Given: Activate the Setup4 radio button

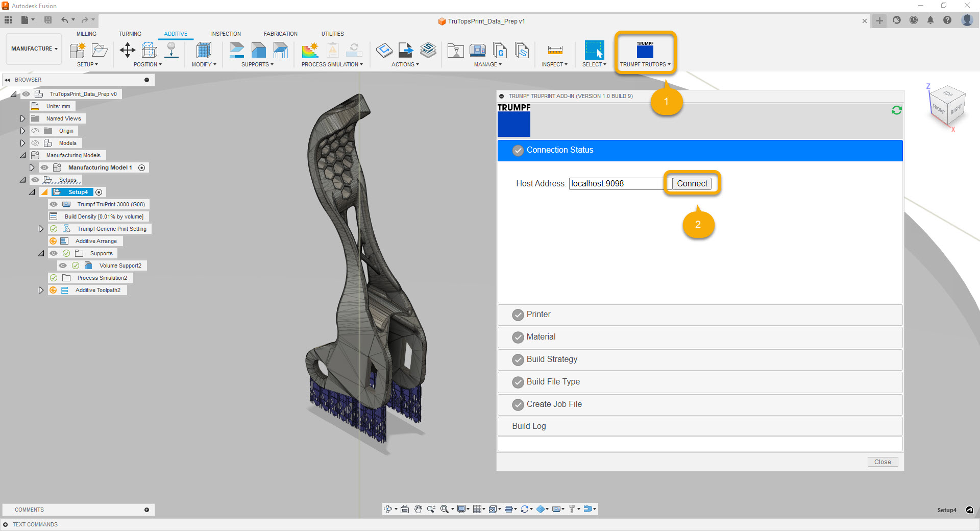Looking at the screenshot, I should [x=99, y=192].
